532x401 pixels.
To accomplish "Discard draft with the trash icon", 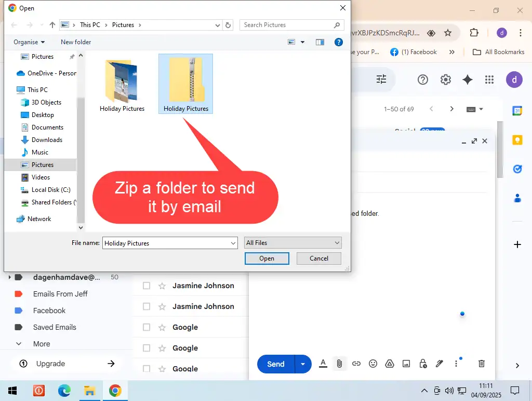I will (x=482, y=364).
